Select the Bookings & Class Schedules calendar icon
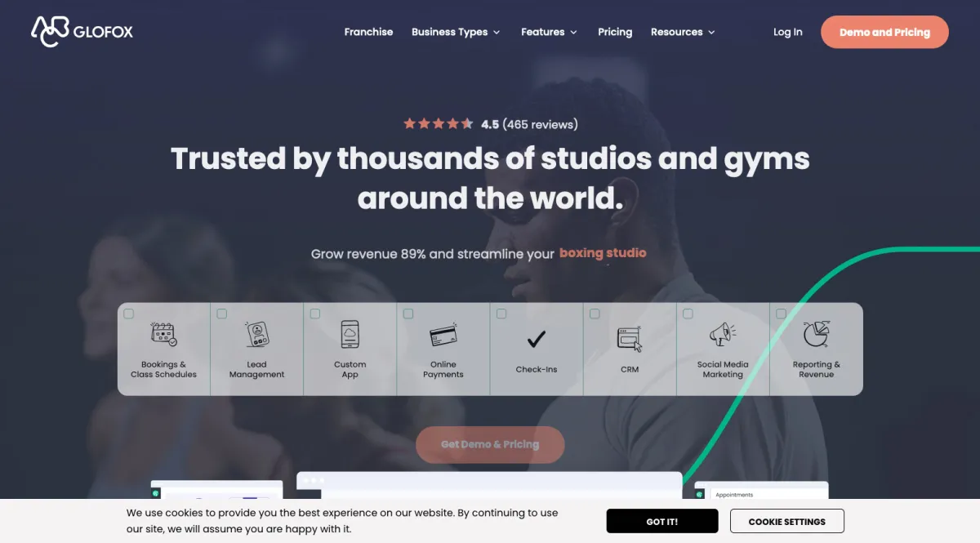This screenshot has height=543, width=980. (x=164, y=335)
